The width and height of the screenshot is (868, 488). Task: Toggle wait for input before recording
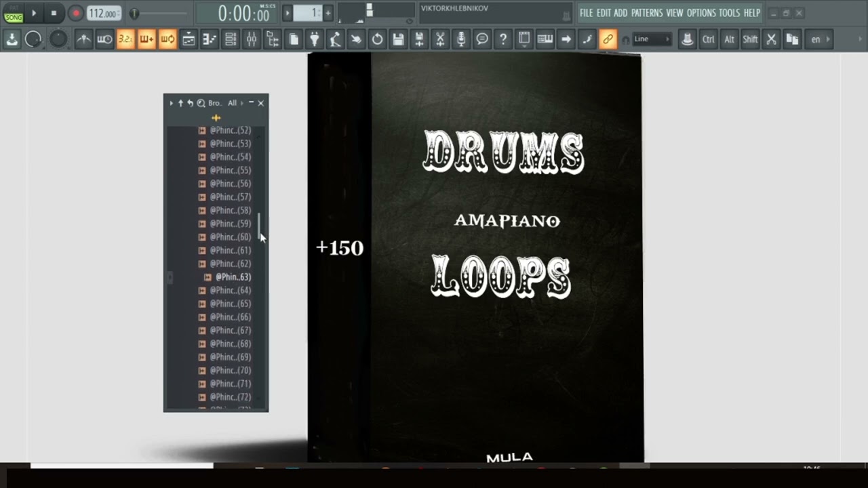(104, 39)
